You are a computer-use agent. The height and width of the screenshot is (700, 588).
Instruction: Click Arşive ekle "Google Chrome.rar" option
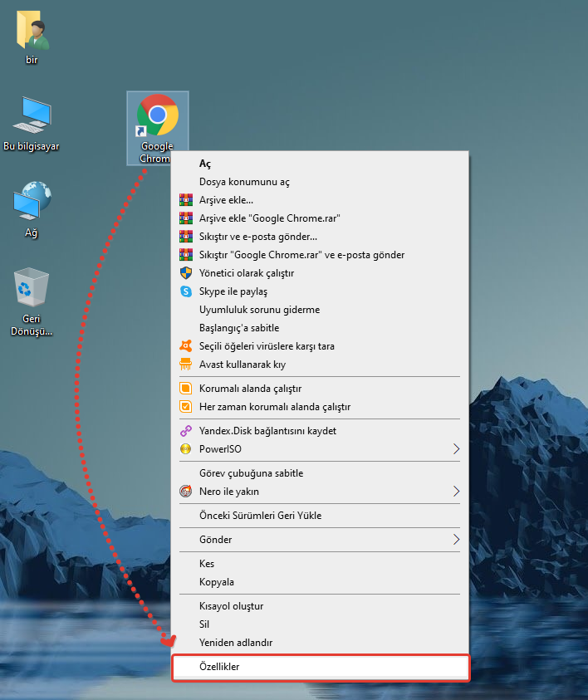point(269,218)
